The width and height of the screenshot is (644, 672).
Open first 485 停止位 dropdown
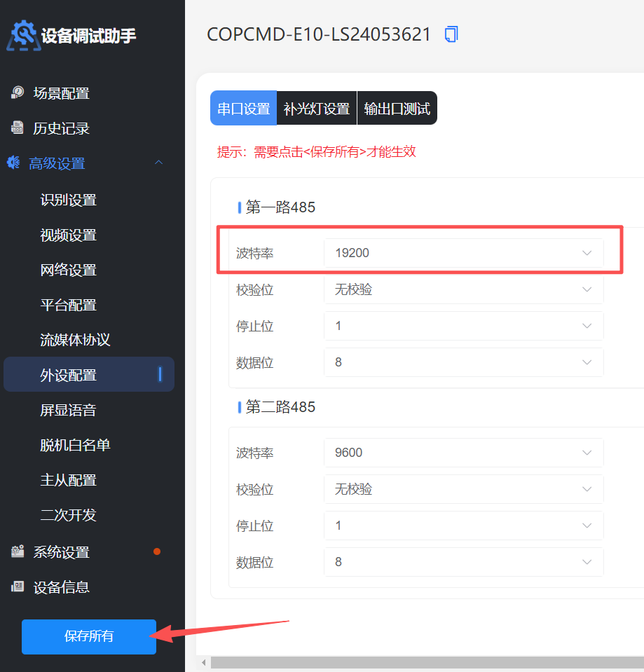point(463,326)
